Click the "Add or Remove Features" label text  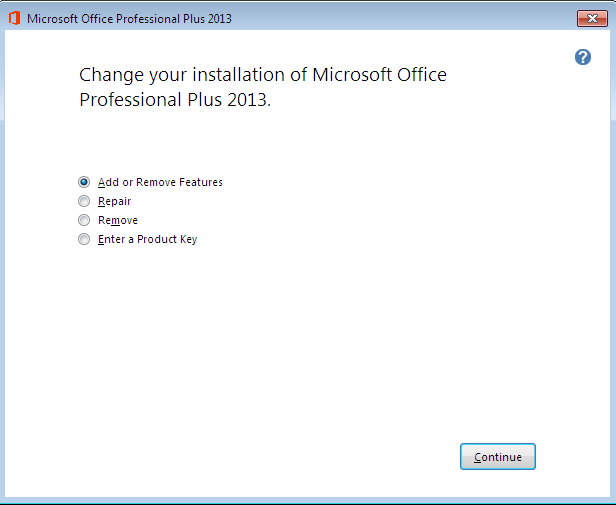160,182
